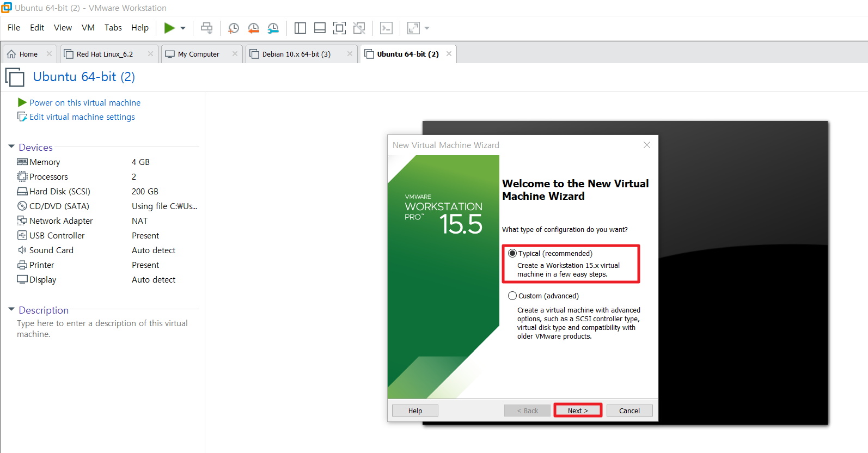Collapse the Devices section
Image resolution: width=868 pixels, height=453 pixels.
[x=11, y=146]
